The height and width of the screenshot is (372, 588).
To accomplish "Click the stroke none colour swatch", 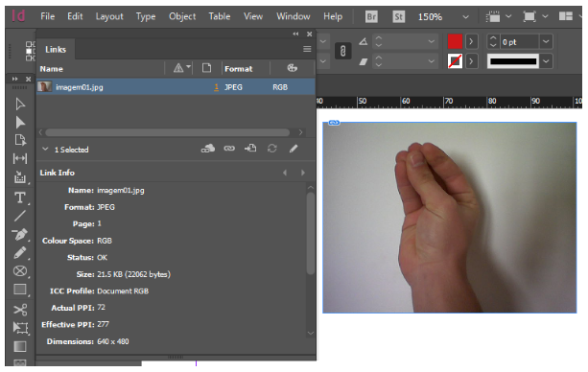I will pos(455,61).
